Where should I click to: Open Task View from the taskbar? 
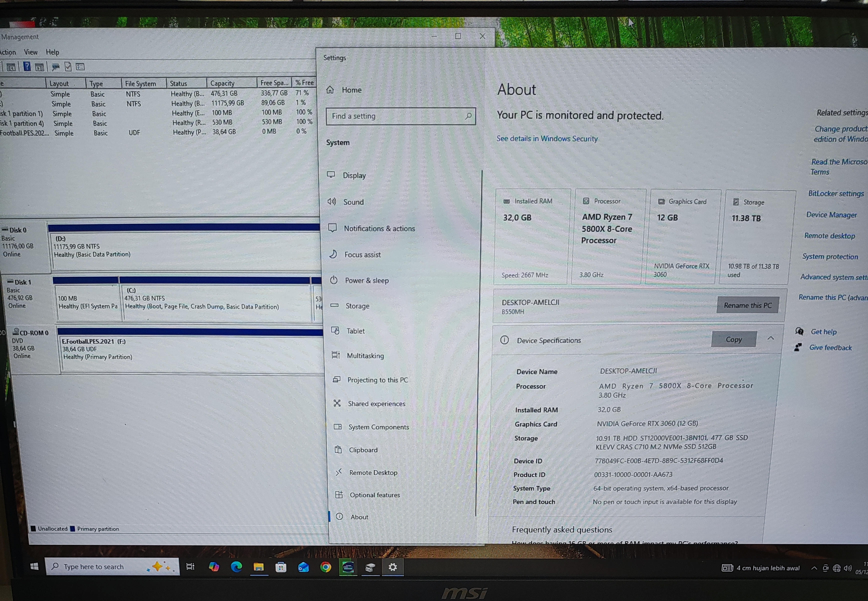[190, 567]
